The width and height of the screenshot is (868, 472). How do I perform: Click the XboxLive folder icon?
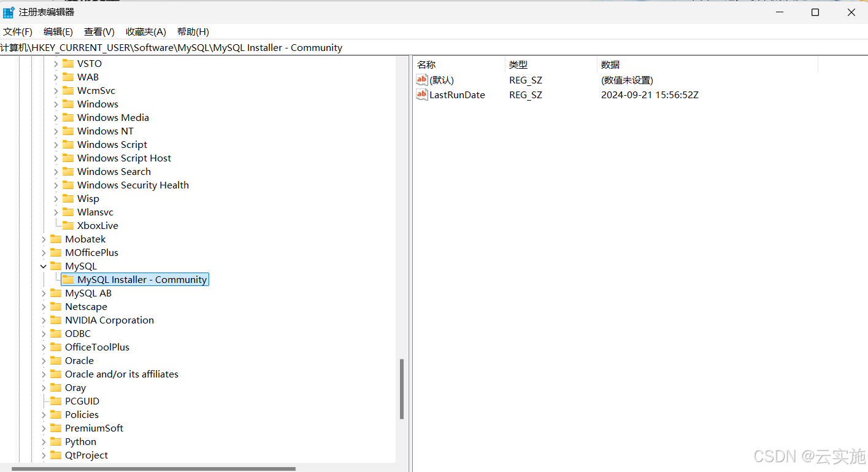pos(68,226)
